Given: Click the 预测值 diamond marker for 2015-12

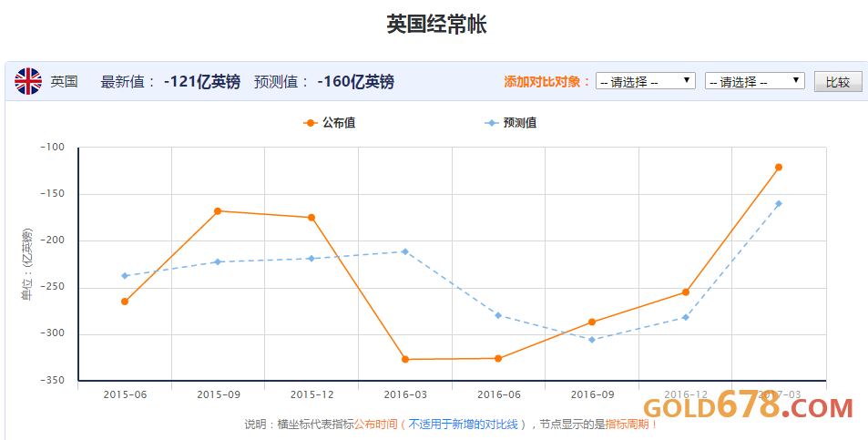Looking at the screenshot, I should (311, 259).
